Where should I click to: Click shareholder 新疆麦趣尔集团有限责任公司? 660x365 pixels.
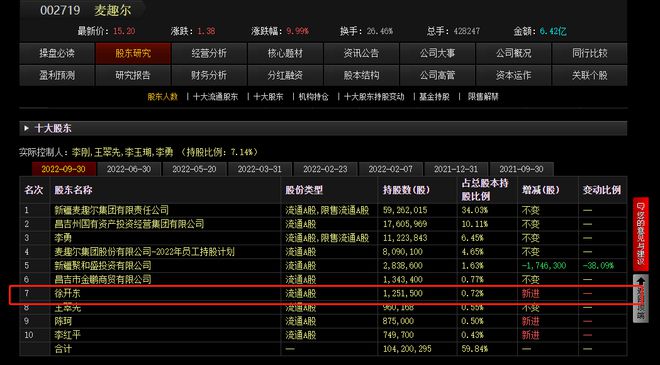(x=112, y=210)
